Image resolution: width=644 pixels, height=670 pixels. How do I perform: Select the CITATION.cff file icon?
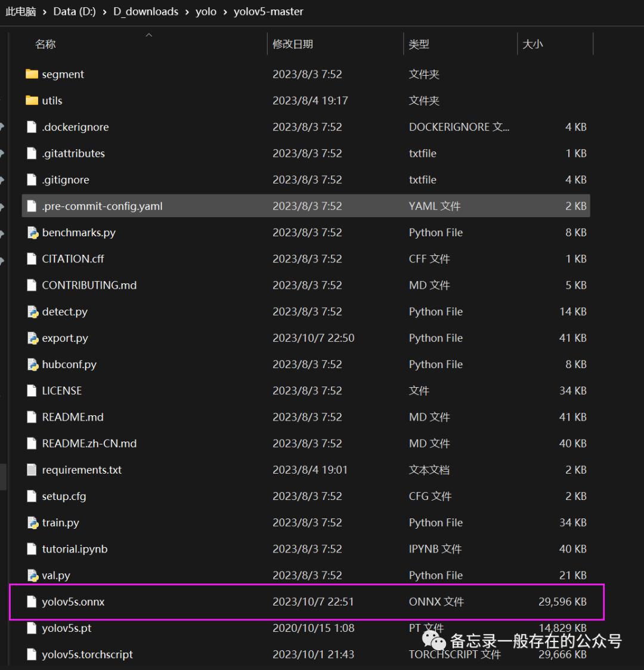(32, 259)
